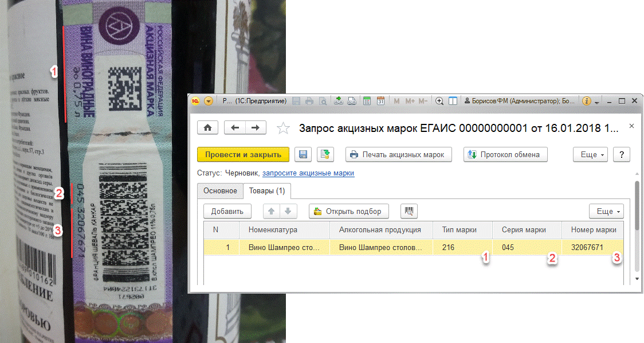This screenshot has width=644, height=343.
Task: Open the 1C main menu dropdown arrow
Action: point(208,101)
